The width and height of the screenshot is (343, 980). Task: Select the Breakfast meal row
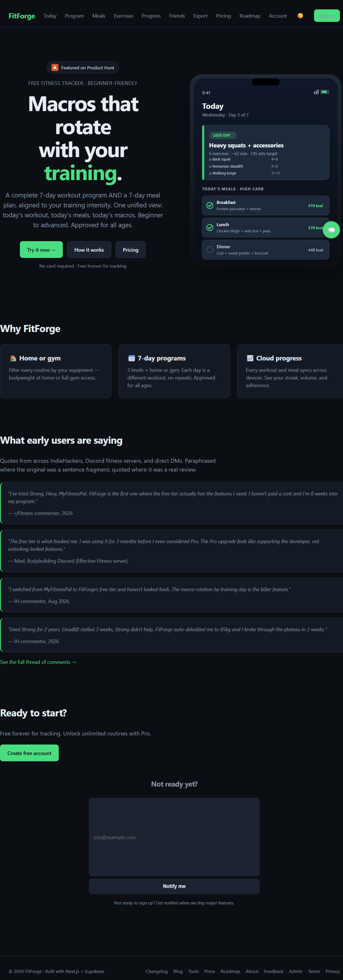tap(265, 205)
